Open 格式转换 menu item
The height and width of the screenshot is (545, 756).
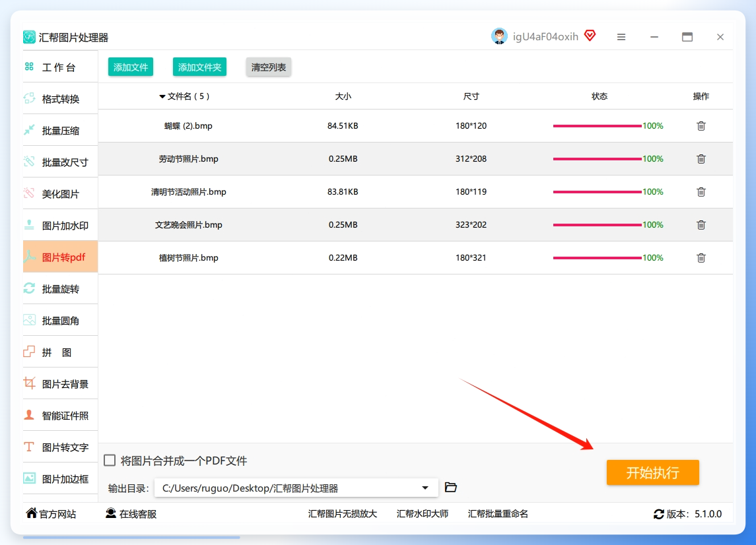click(x=61, y=99)
